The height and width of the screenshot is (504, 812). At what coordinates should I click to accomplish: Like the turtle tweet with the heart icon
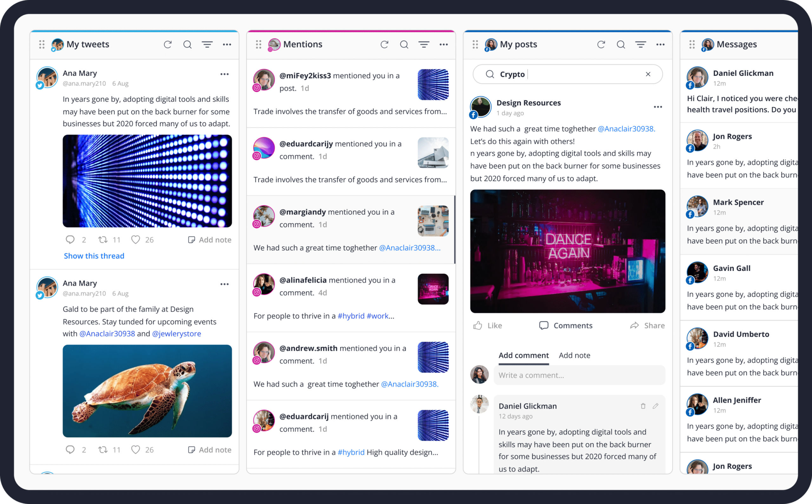[x=136, y=449]
